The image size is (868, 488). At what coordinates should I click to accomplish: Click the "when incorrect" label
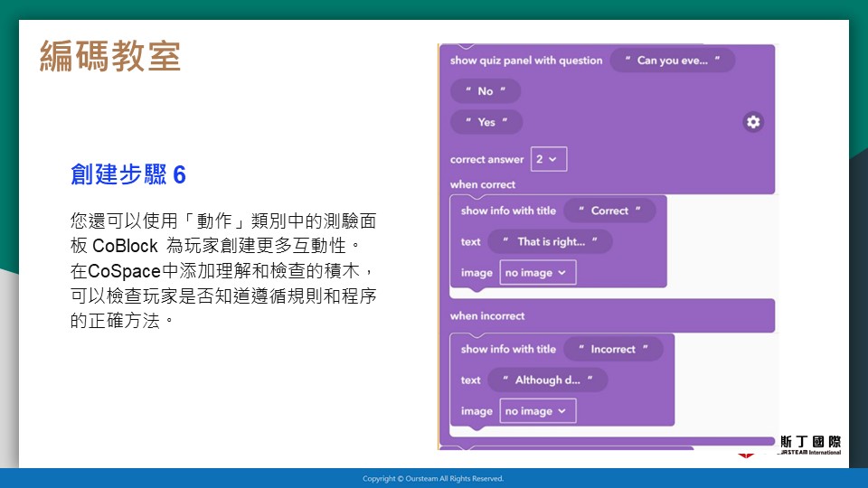(x=487, y=316)
